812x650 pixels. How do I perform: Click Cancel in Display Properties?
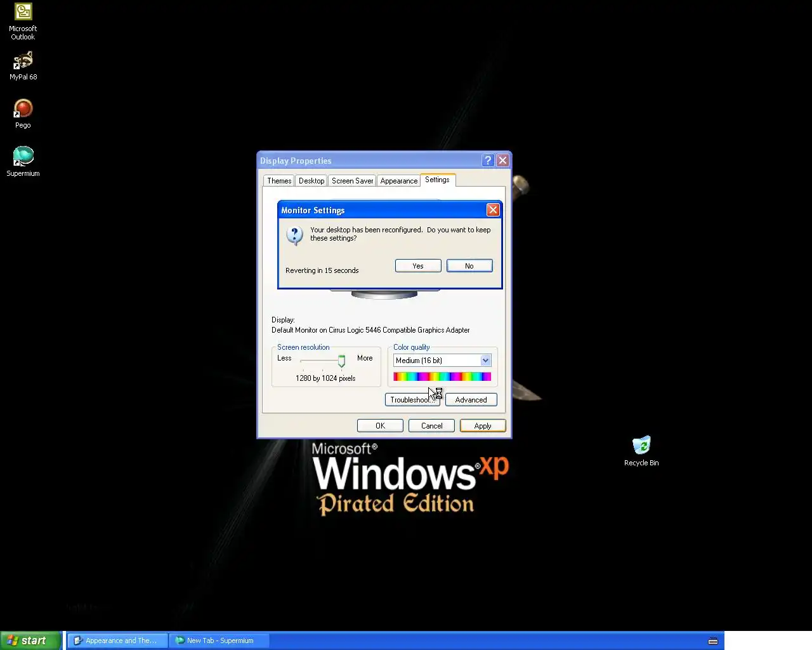pos(431,426)
